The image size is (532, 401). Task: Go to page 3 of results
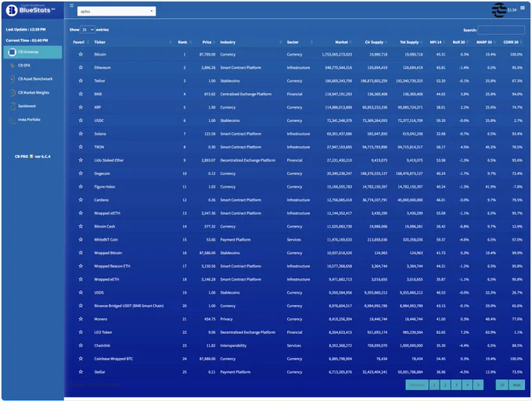(x=456, y=385)
